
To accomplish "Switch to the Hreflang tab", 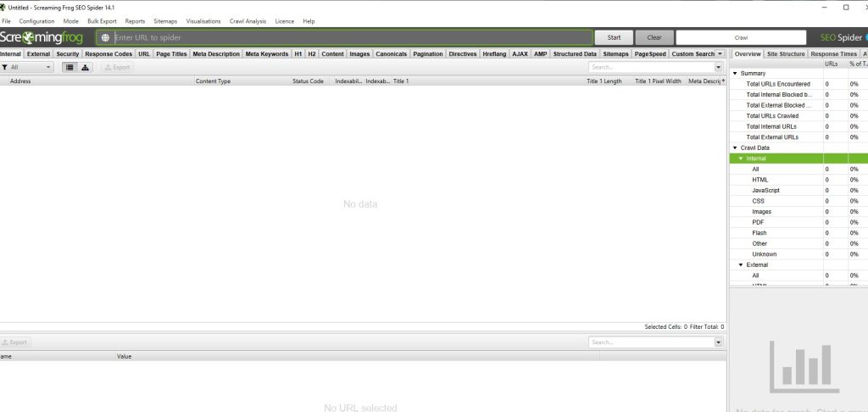I will [494, 53].
